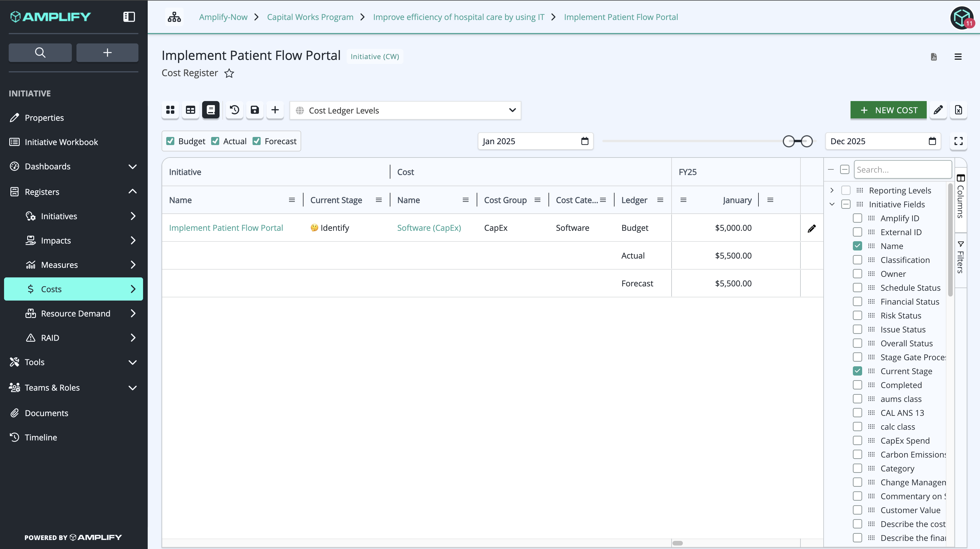Open Cost Group column menu icon
The image size is (980, 549).
(x=537, y=200)
